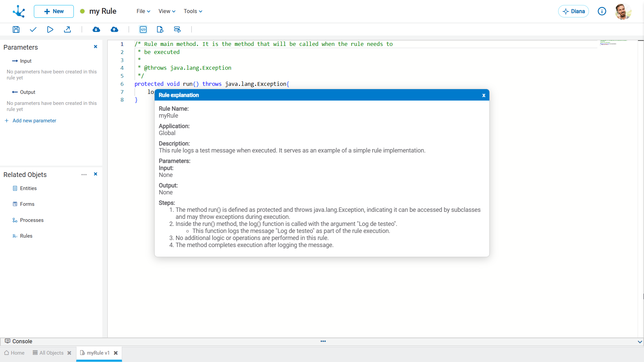Screen dimensions: 644x362
Task: Click the rows list toolbar icon
Action: click(177, 29)
